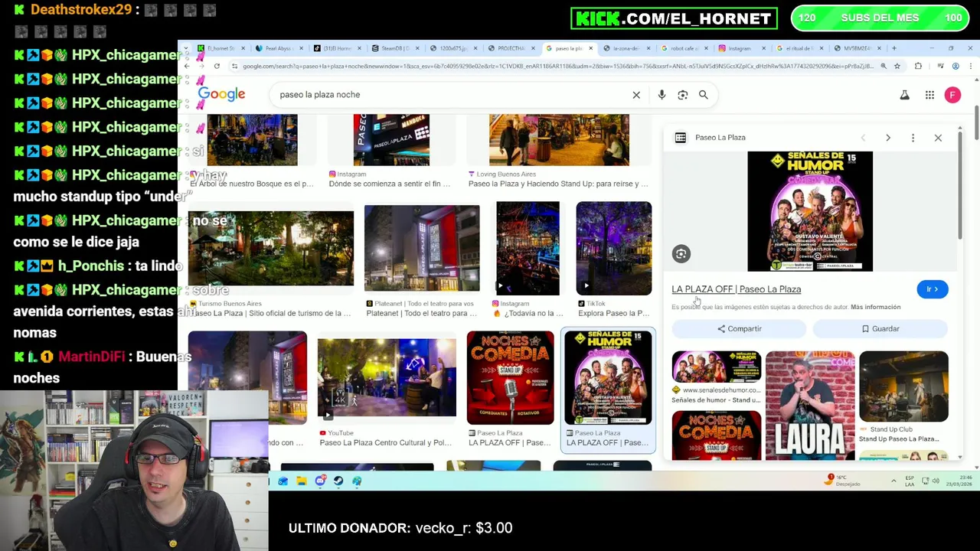Open browser extensions puzzle icon
Screen dimensions: 980x551
click(918, 67)
